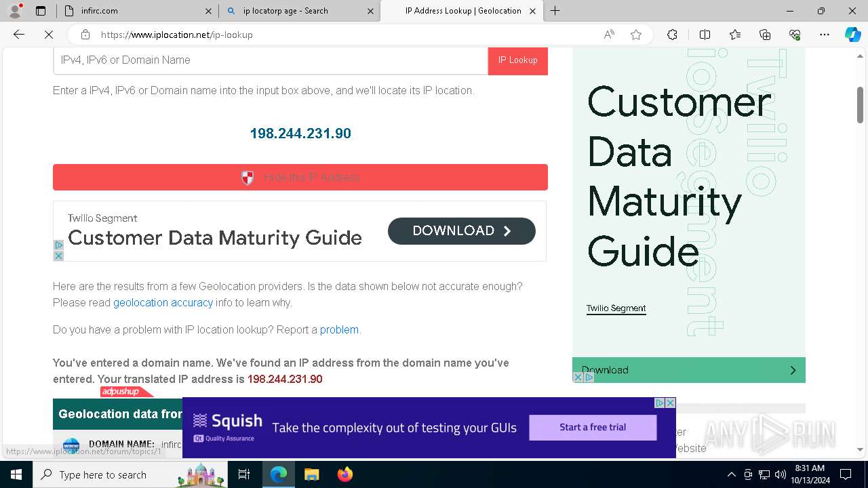Show hidden system tray icons
Image resolution: width=868 pixels, height=488 pixels.
click(731, 474)
